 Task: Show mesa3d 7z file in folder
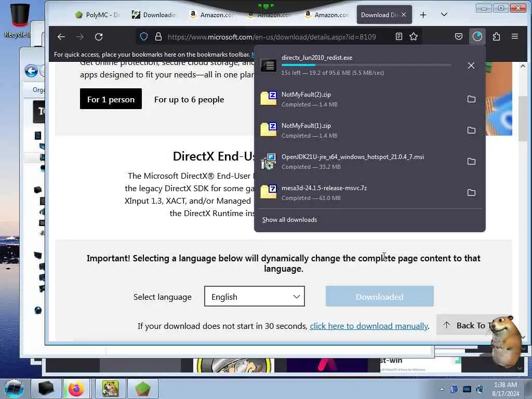(471, 193)
